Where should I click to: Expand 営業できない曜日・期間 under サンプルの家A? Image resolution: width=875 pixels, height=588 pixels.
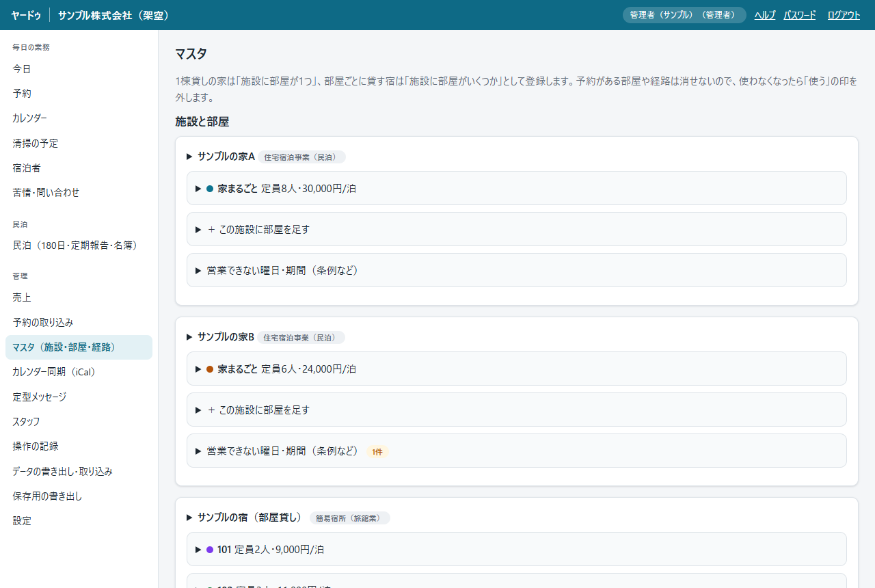[517, 270]
